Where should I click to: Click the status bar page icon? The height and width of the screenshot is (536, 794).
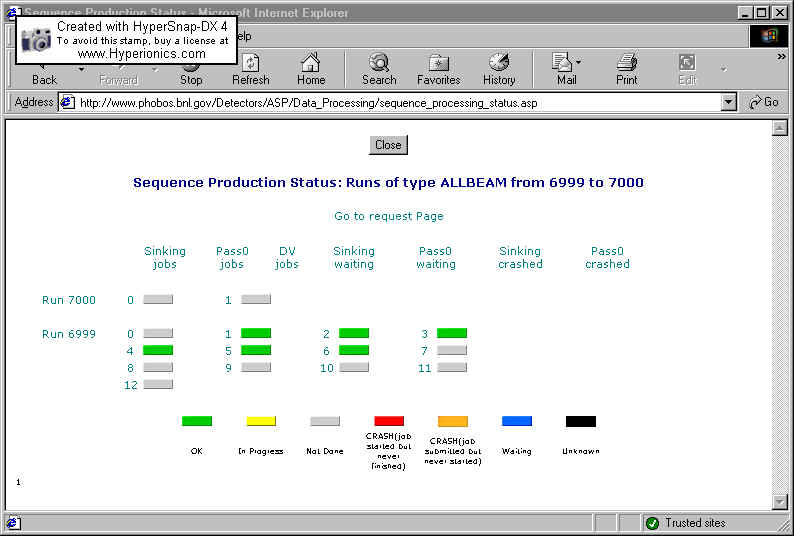point(13,523)
